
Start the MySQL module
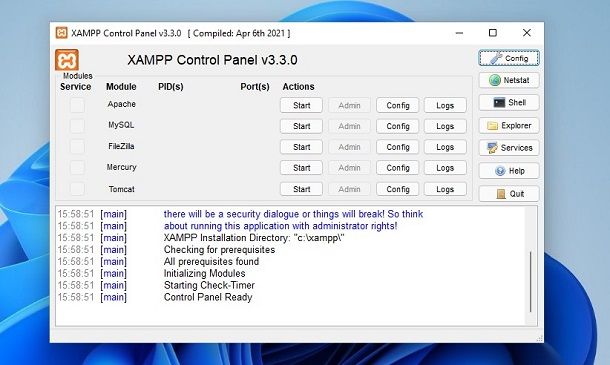tap(301, 126)
